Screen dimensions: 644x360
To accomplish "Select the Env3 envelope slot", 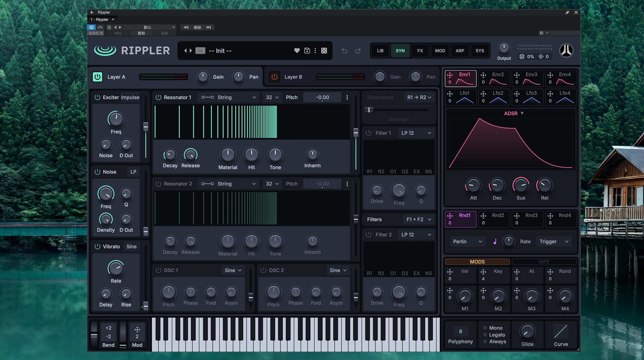I will [x=528, y=78].
